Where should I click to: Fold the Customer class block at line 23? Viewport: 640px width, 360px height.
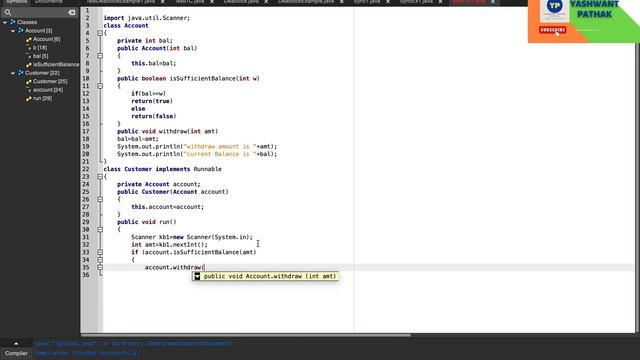tap(100, 177)
